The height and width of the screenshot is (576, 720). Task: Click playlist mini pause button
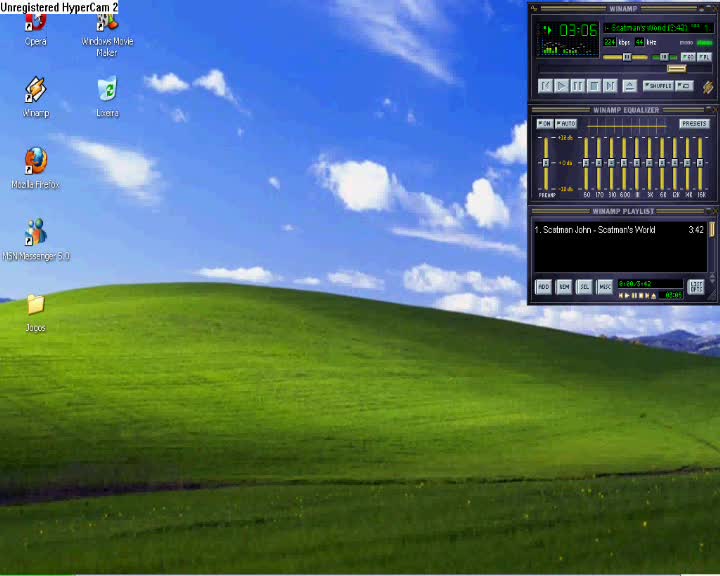click(x=634, y=296)
